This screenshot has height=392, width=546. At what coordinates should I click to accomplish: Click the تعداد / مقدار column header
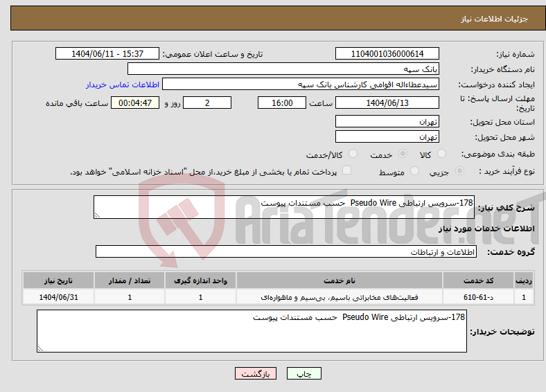pos(130,280)
